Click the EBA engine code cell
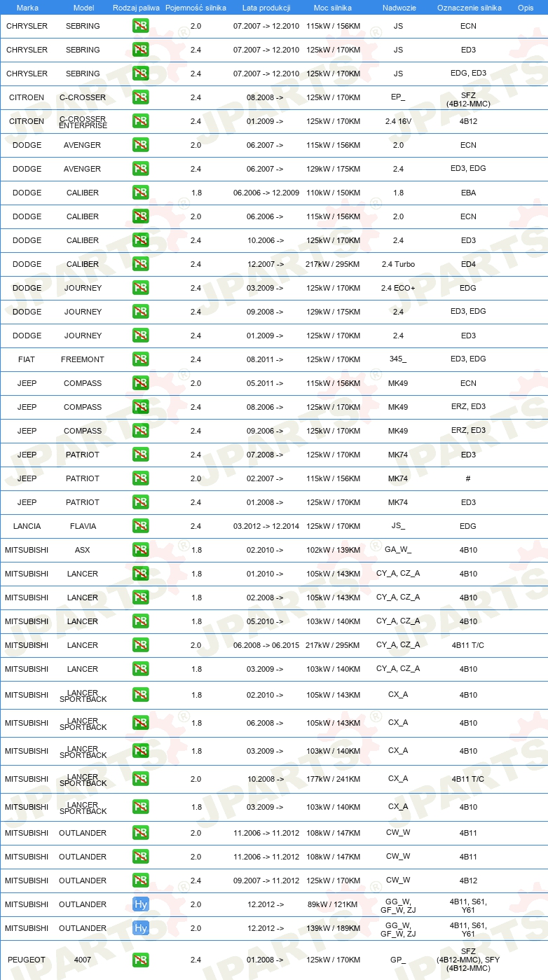Image resolution: width=548 pixels, height=980 pixels. point(468,193)
